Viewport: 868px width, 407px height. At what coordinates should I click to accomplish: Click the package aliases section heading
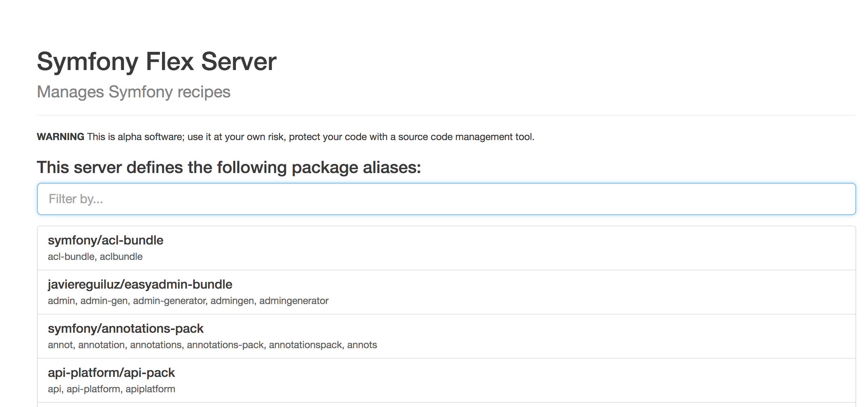pos(229,167)
